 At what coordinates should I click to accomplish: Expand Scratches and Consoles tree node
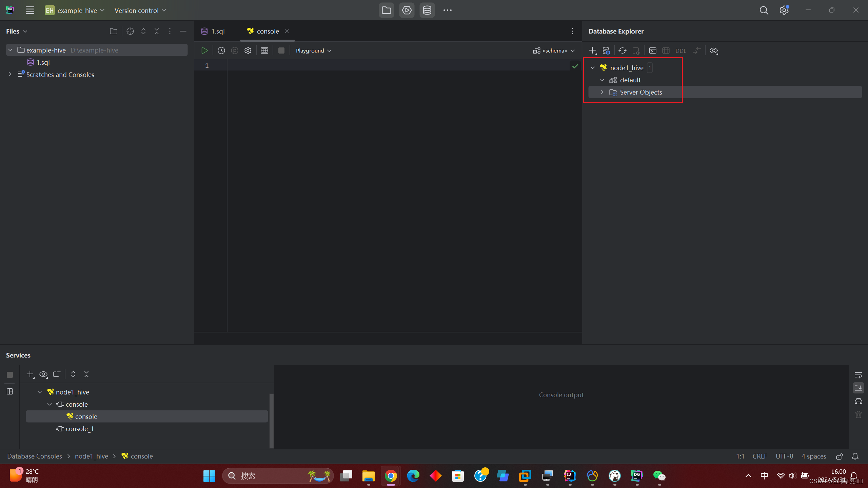pyautogui.click(x=10, y=74)
